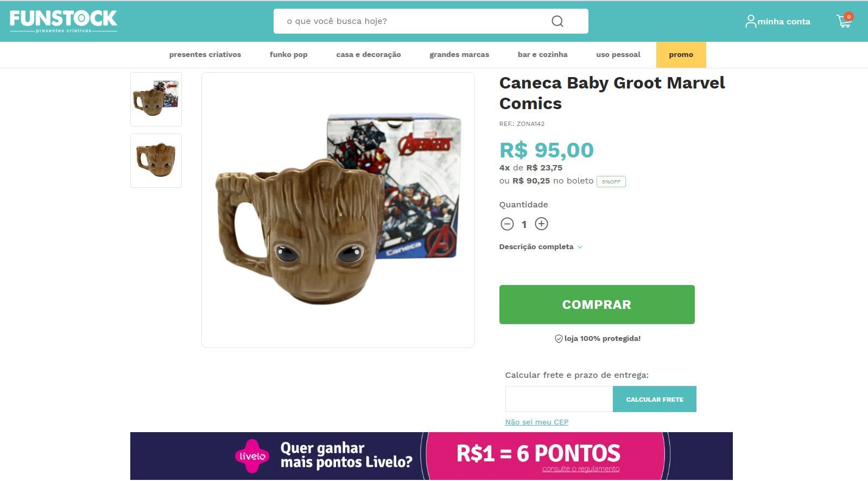The width and height of the screenshot is (868, 481).
Task: Increase quantity with the plus button
Action: (x=541, y=224)
